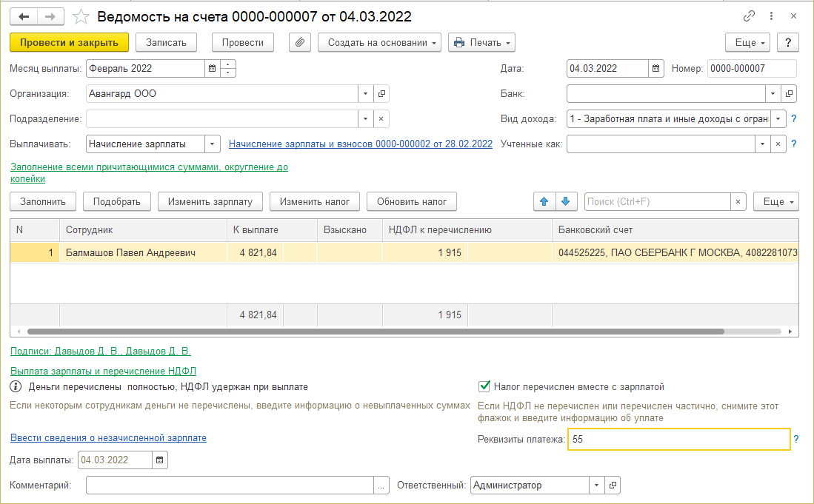Open the Организация record with the open icon
This screenshot has height=504, width=814.
[x=382, y=94]
